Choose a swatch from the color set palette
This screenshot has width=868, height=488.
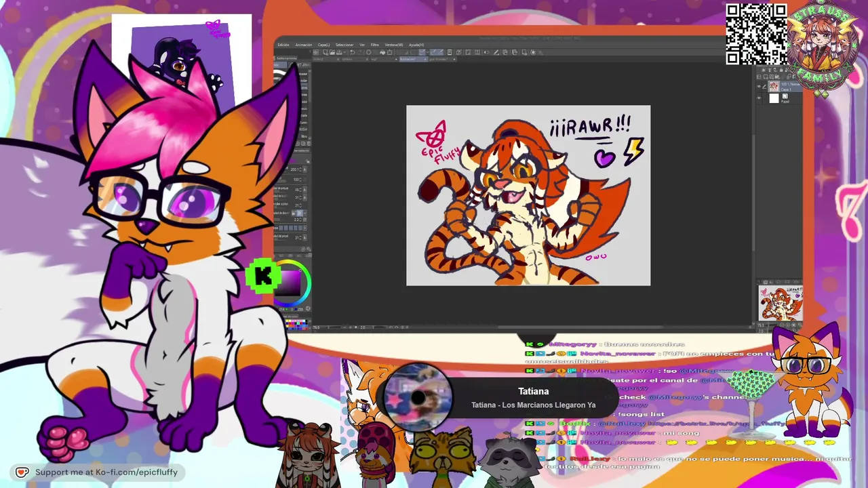[298, 323]
